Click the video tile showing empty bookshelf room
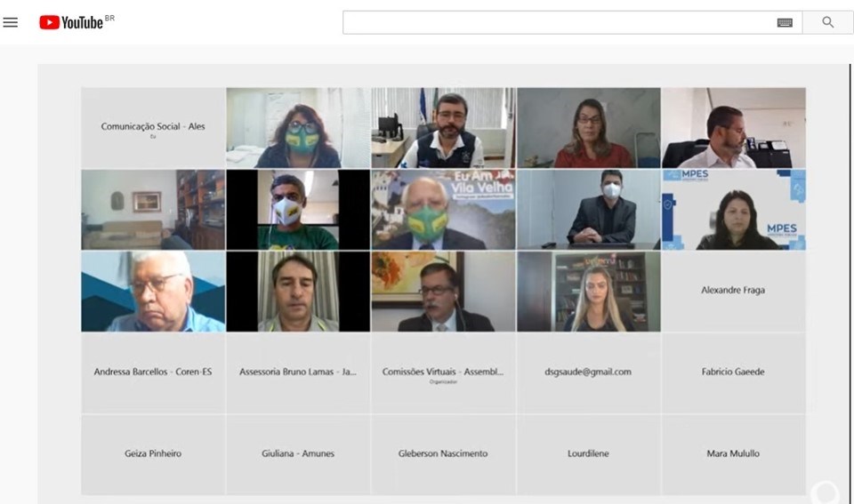This screenshot has width=854, height=504. 153,210
